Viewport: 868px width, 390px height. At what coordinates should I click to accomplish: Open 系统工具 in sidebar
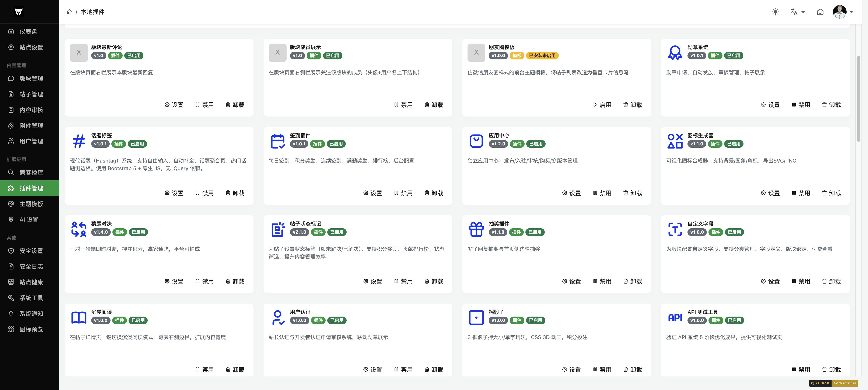click(x=30, y=298)
